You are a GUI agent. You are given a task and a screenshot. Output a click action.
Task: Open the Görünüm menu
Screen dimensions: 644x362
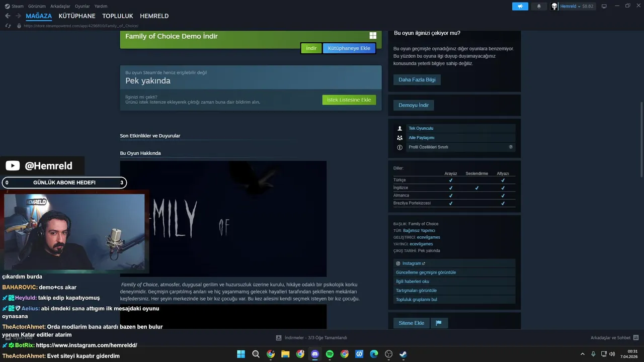(37, 6)
